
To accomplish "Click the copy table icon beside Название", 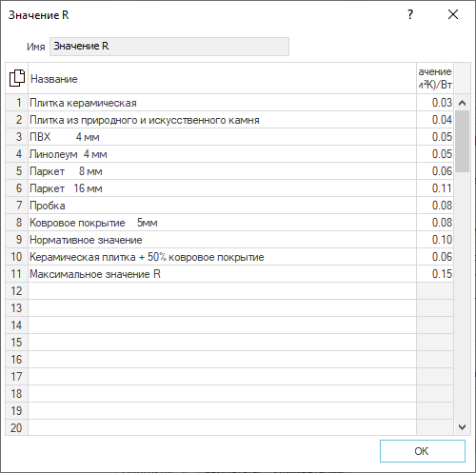I will coord(17,78).
